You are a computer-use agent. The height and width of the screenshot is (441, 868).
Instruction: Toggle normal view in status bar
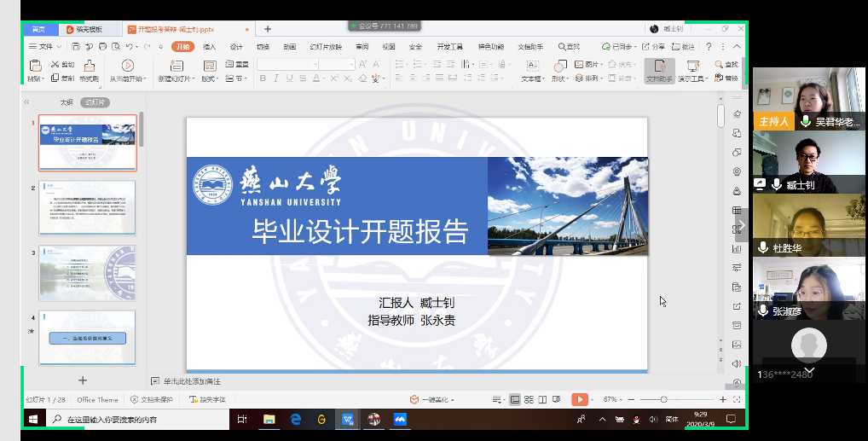tap(514, 399)
